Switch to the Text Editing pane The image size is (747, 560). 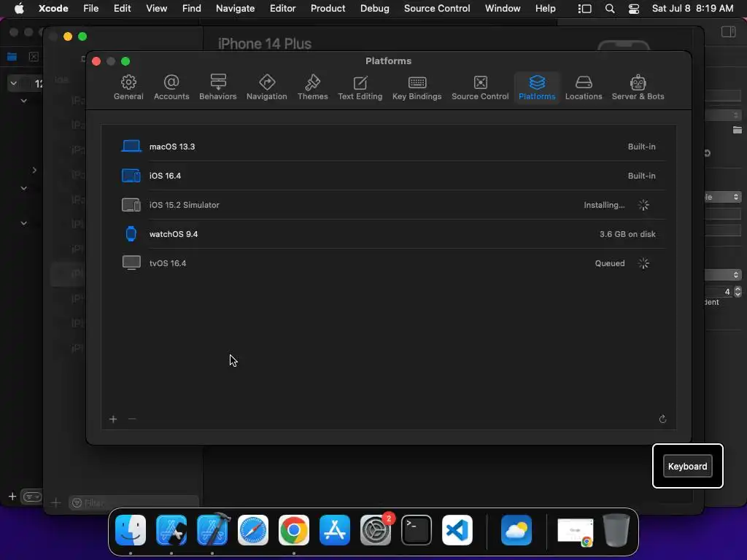pyautogui.click(x=360, y=87)
